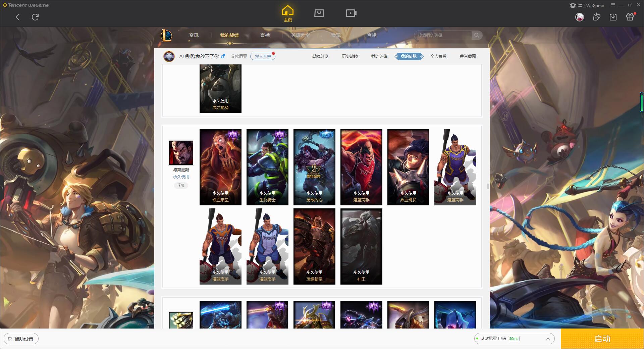Viewport: 644px width, 349px height.
Task: Open the 零之枪骑 skin thumbnail
Action: [220, 89]
